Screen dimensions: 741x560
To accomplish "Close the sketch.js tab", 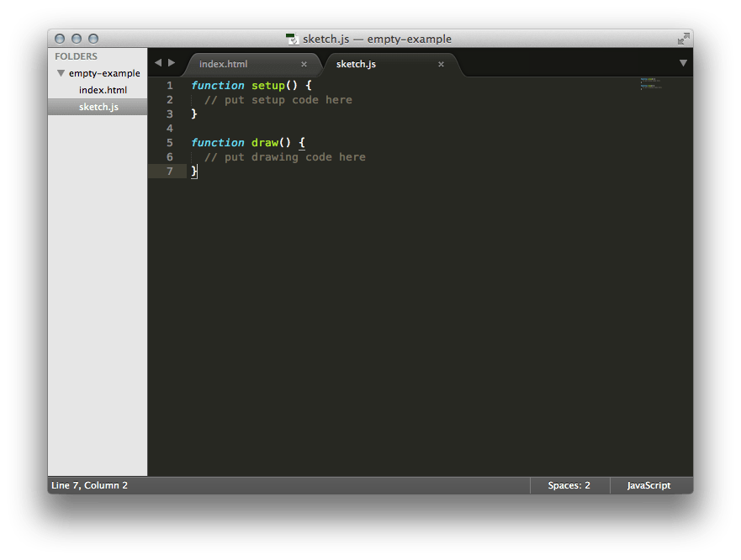I will click(x=441, y=64).
